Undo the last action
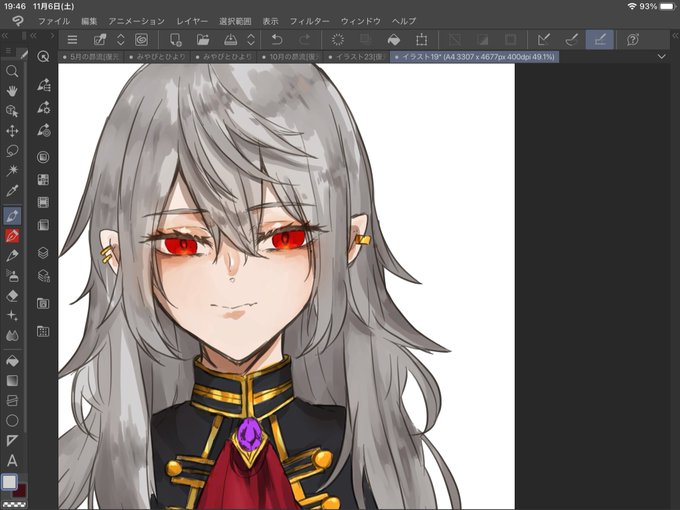 (277, 40)
